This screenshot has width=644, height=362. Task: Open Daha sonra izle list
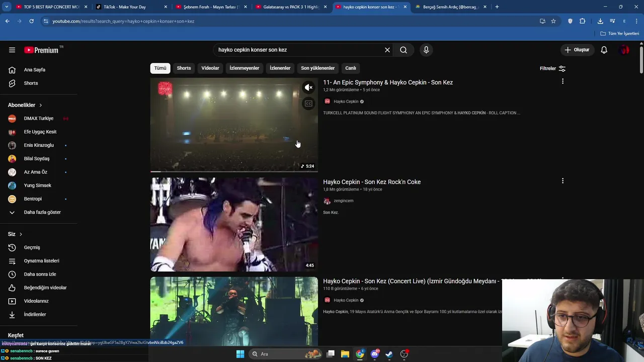(39, 274)
